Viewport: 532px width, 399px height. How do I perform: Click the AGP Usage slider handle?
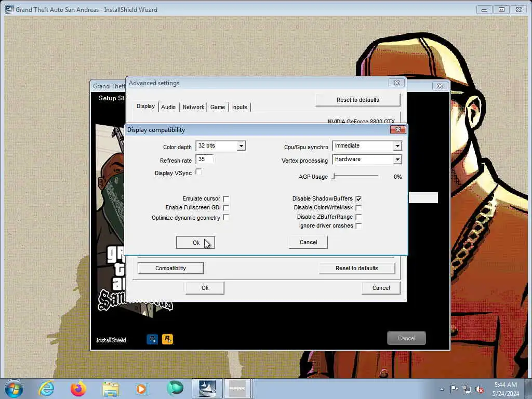tap(334, 177)
